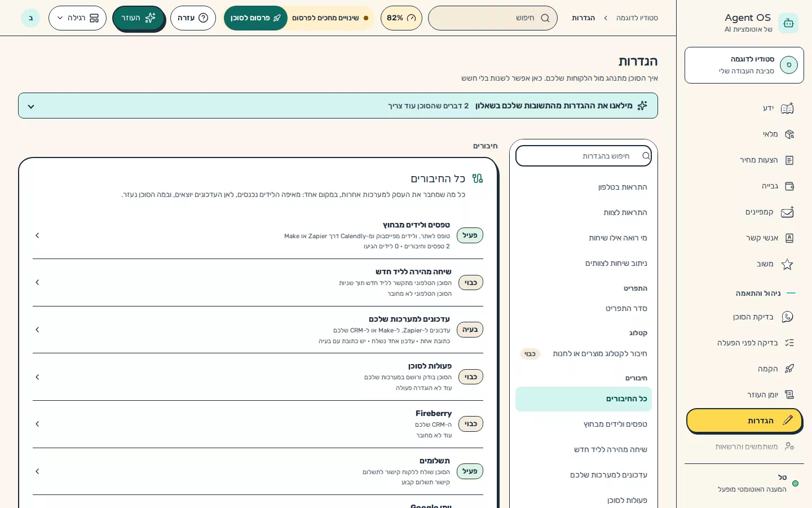This screenshot has height=508, width=812.
Task: Open ניתוב שיחות לצוותים settings item
Action: pos(584,264)
